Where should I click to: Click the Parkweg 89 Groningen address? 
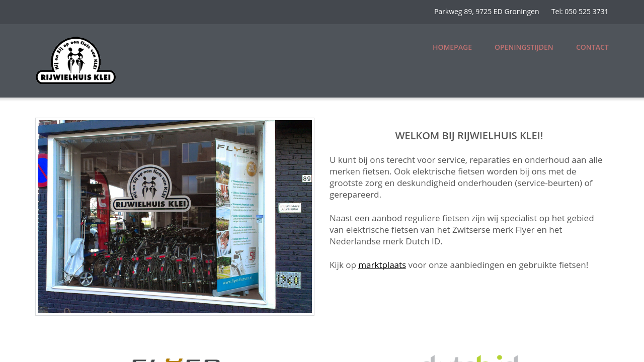(x=486, y=12)
